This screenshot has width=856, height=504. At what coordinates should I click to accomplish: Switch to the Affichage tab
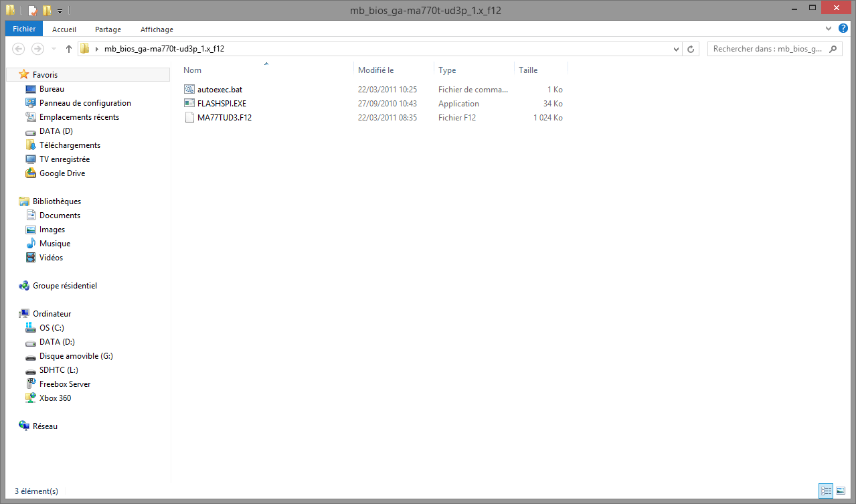157,29
